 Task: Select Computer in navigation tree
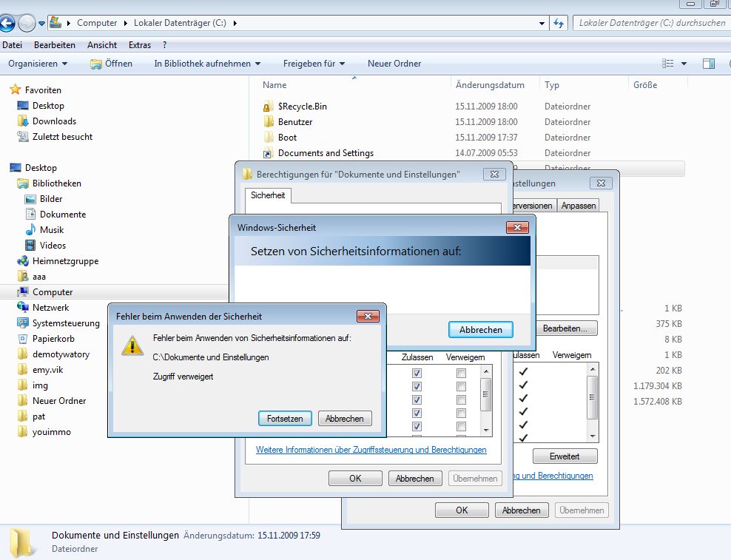[x=53, y=292]
